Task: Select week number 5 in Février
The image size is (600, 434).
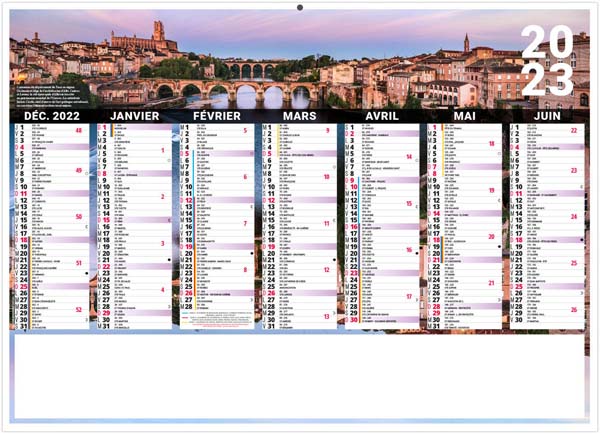Action: [x=245, y=131]
